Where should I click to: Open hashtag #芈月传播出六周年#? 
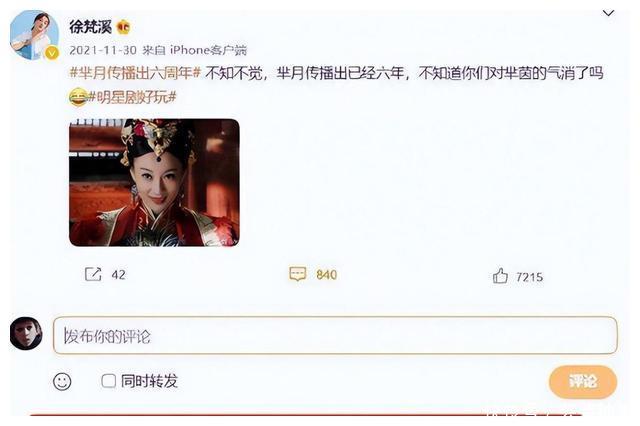[135, 73]
